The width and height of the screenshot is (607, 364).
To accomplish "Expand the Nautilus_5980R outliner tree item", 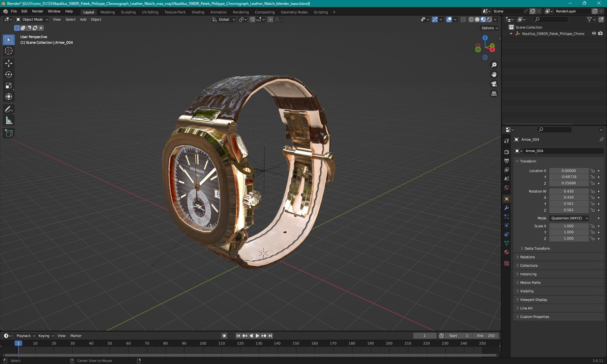I will [511, 34].
